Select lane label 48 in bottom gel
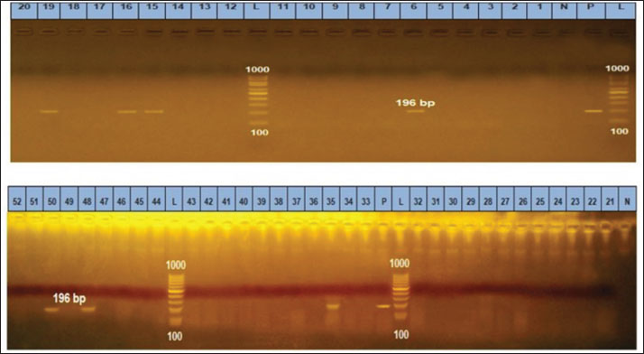This screenshot has width=644, height=354. (x=87, y=201)
